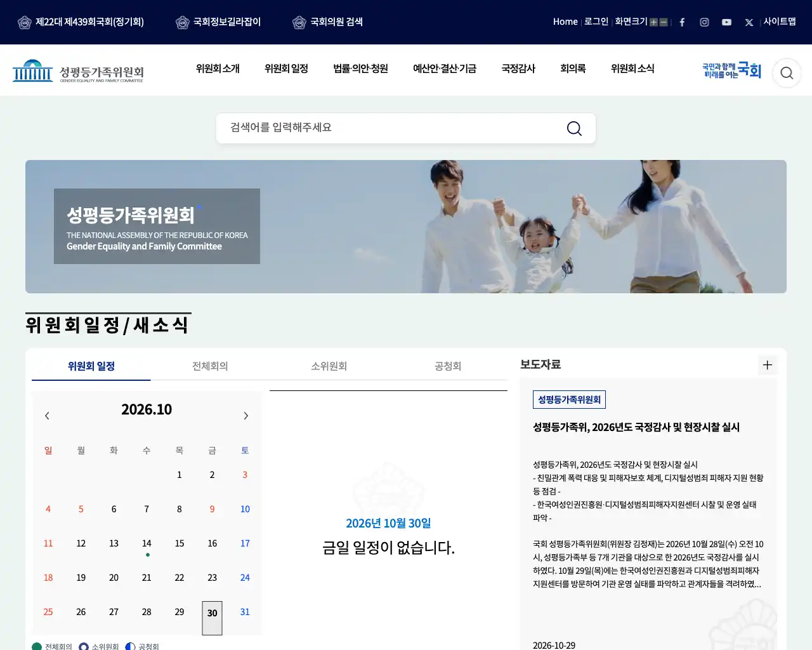Select October 9 in the calendar
Viewport: 812px width, 650px height.
pos(212,509)
